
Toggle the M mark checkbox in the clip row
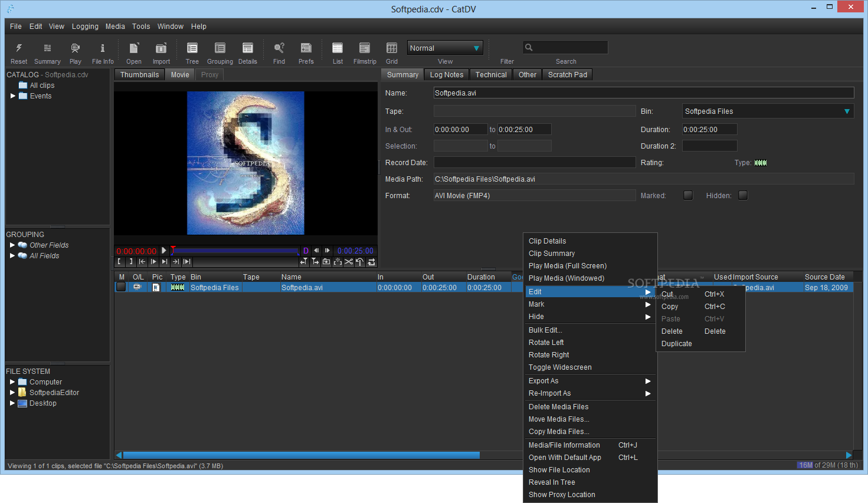(121, 287)
